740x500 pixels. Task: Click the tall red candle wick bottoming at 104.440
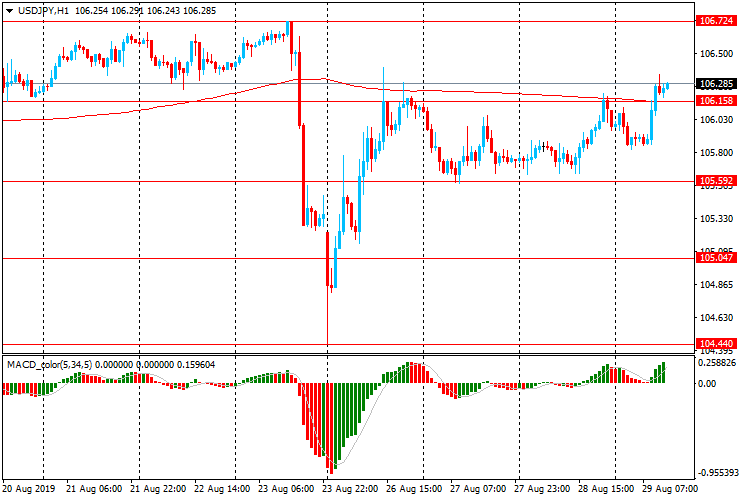point(327,314)
